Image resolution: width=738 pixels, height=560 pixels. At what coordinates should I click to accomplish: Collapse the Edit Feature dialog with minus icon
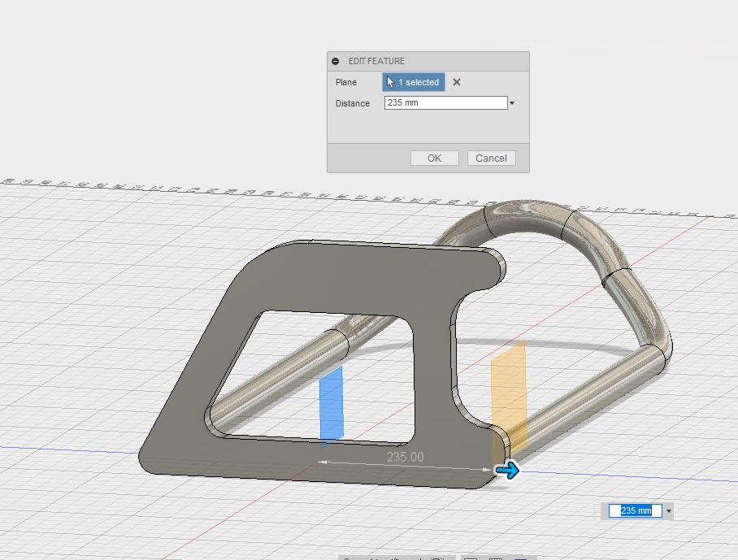tap(336, 62)
